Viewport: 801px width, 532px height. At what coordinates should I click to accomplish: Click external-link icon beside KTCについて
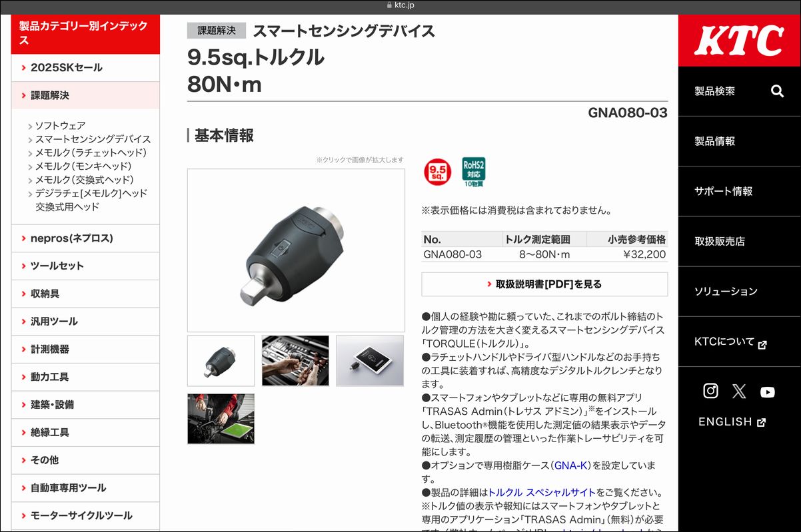763,344
